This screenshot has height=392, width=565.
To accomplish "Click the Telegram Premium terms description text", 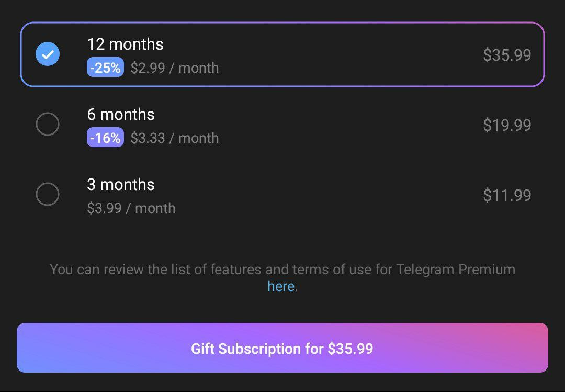I will 282,270.
